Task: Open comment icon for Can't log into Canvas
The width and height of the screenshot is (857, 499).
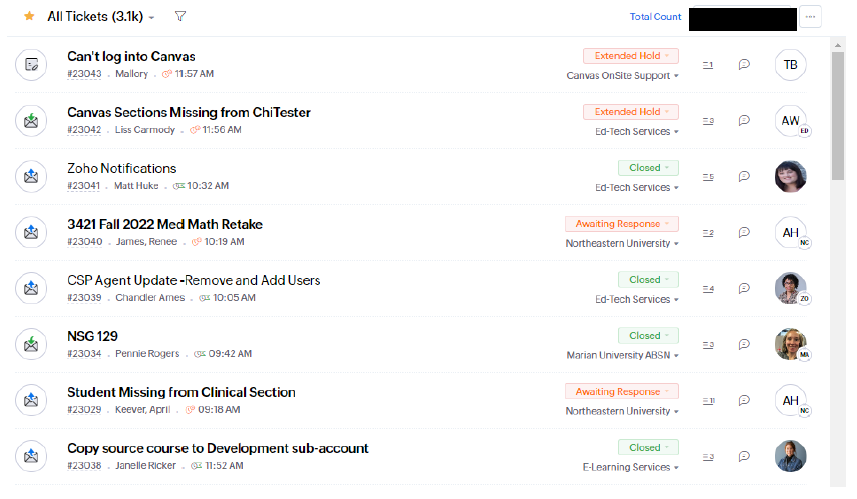Action: [744, 65]
